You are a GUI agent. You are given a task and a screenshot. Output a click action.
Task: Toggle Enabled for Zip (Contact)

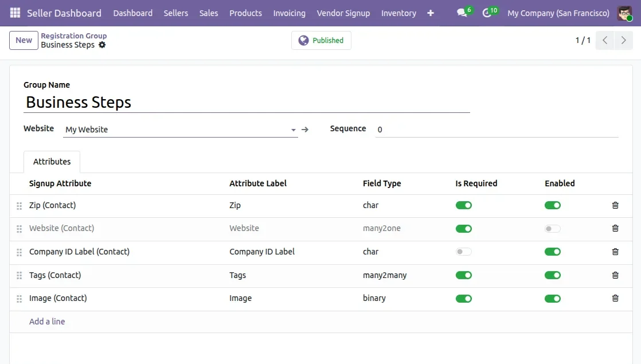(552, 205)
